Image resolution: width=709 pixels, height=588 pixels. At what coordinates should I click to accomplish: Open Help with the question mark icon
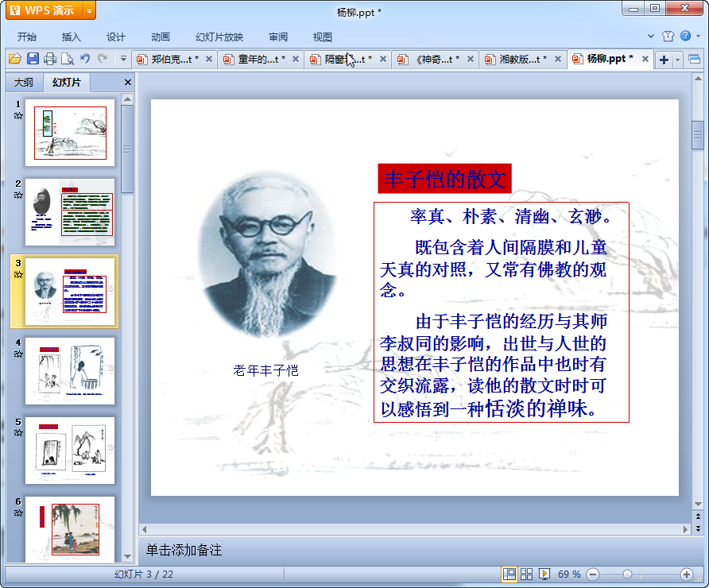(685, 36)
